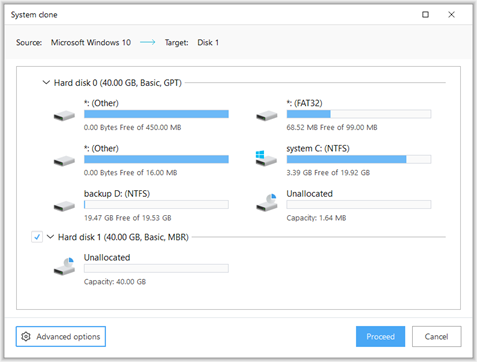Click the Hard disk 1 header text

click(x=123, y=237)
